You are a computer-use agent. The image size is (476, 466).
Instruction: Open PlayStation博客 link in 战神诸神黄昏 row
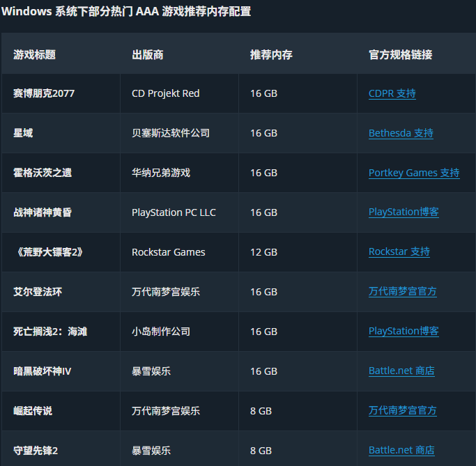(x=404, y=212)
